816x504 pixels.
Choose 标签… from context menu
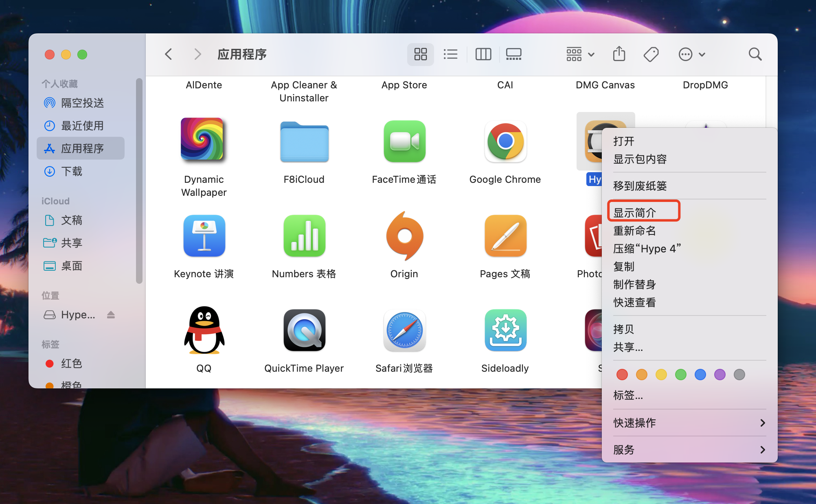pos(690,395)
